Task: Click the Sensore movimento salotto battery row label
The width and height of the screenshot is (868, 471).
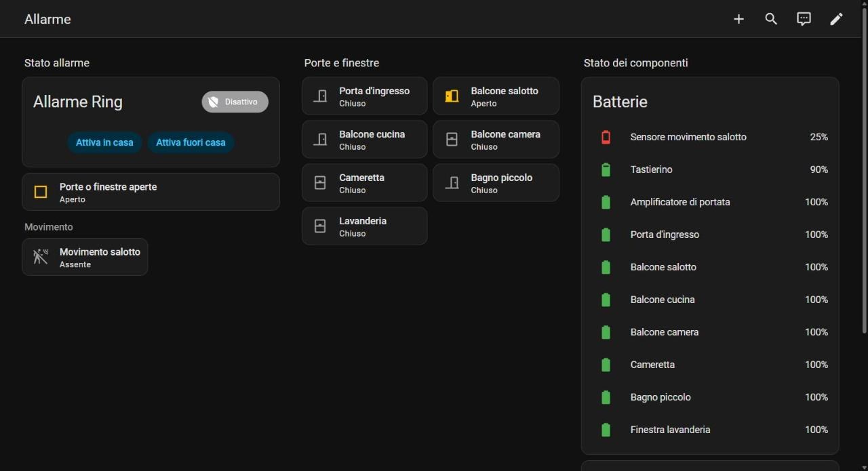Action: click(x=688, y=137)
